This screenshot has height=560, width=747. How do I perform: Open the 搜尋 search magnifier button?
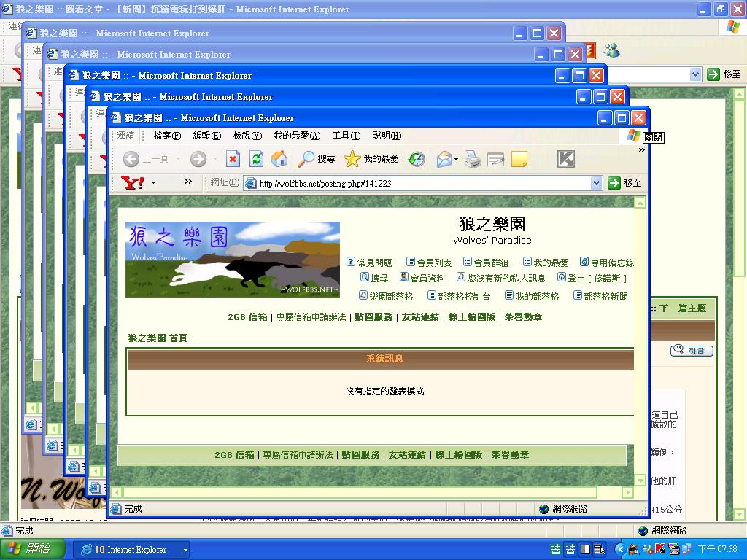(x=317, y=159)
